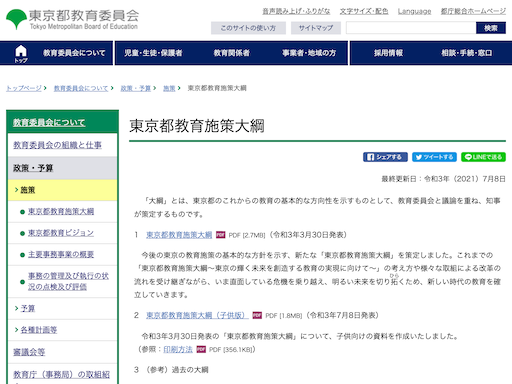512x384 pixels.
Task: Open sidebar link 東京都教育ビジョン
Action: 61,233
